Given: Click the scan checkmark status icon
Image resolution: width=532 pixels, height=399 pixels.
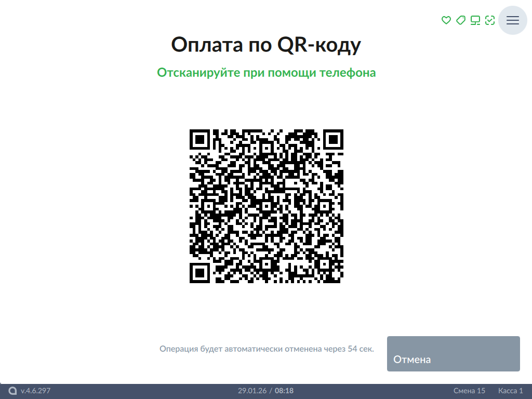Looking at the screenshot, I should [x=489, y=20].
